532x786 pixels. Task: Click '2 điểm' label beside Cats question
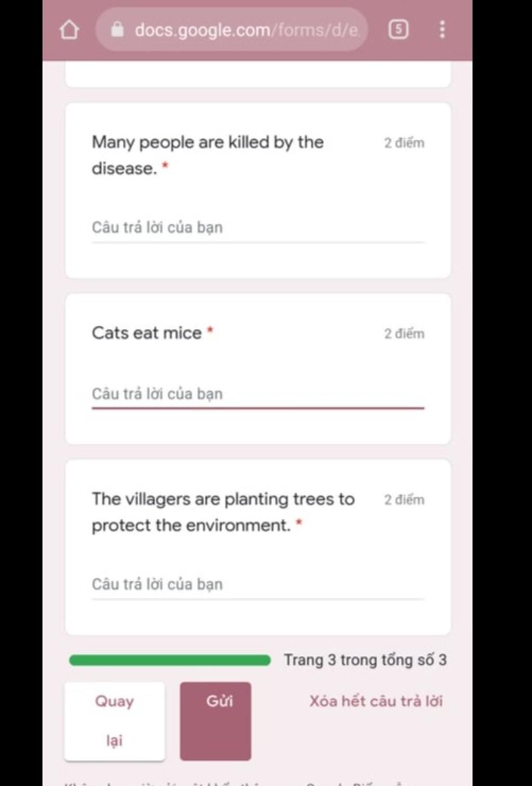pos(404,334)
